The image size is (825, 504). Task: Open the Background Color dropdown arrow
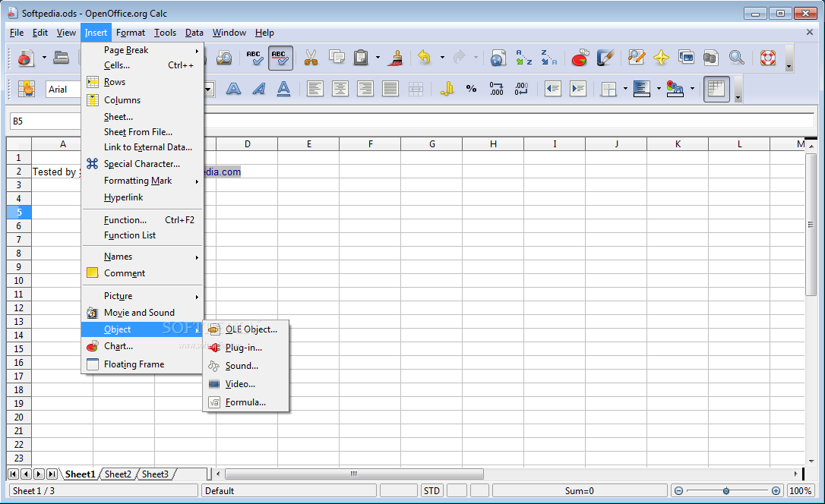click(x=659, y=89)
